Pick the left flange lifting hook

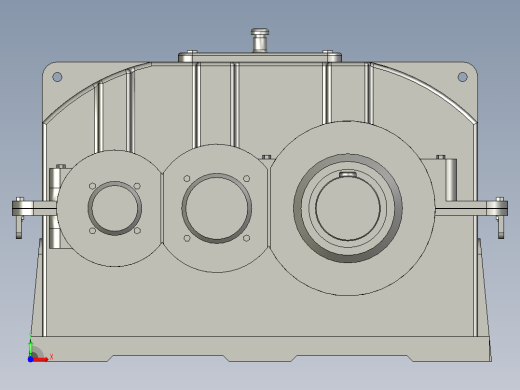(x=19, y=227)
